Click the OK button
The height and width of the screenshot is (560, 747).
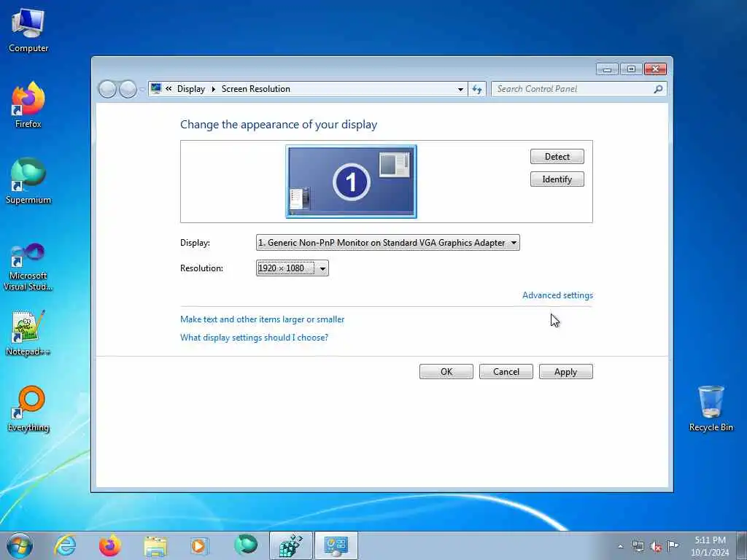click(446, 372)
